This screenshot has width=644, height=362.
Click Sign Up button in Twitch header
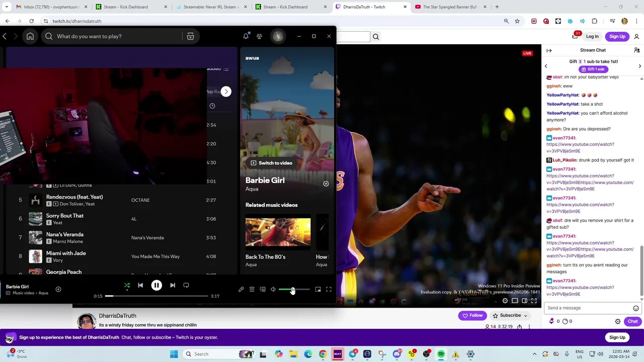[617, 36]
